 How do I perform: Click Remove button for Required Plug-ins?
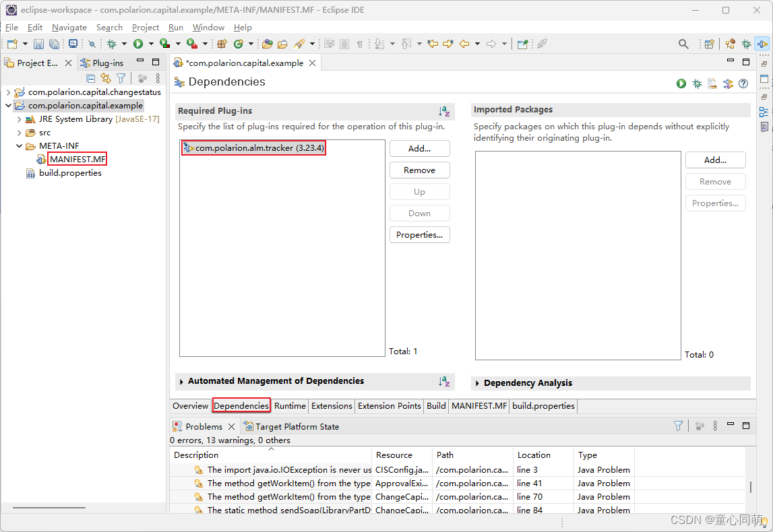click(x=420, y=170)
